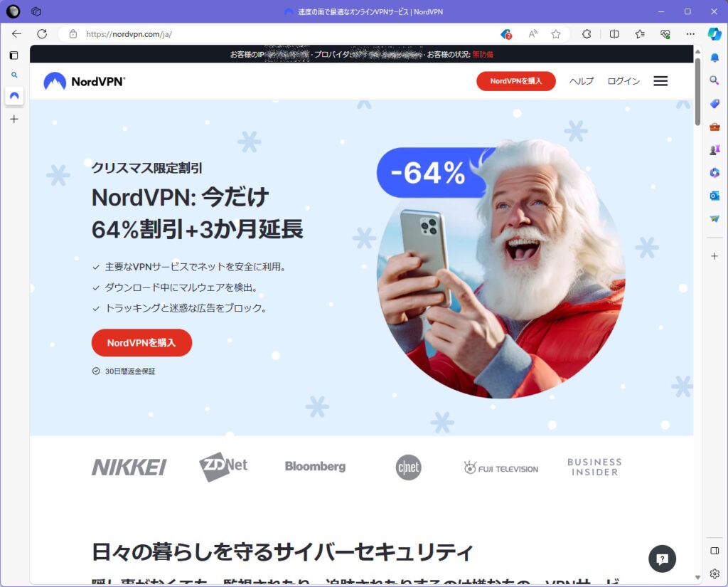
Task: Add a new tab with the plus icon
Action: click(14, 120)
